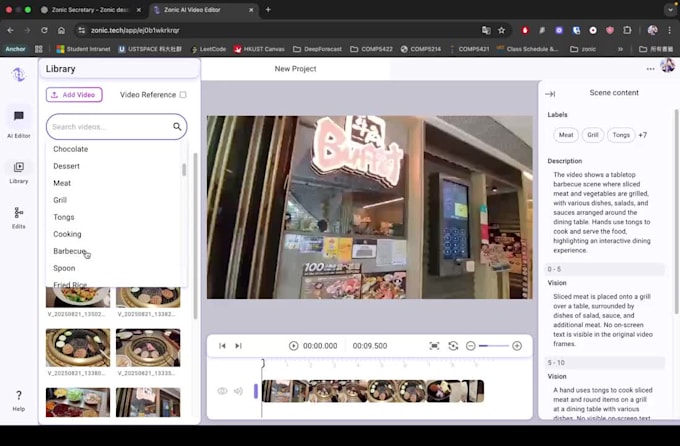Open the bottom-left food tray thumbnail

[78, 402]
